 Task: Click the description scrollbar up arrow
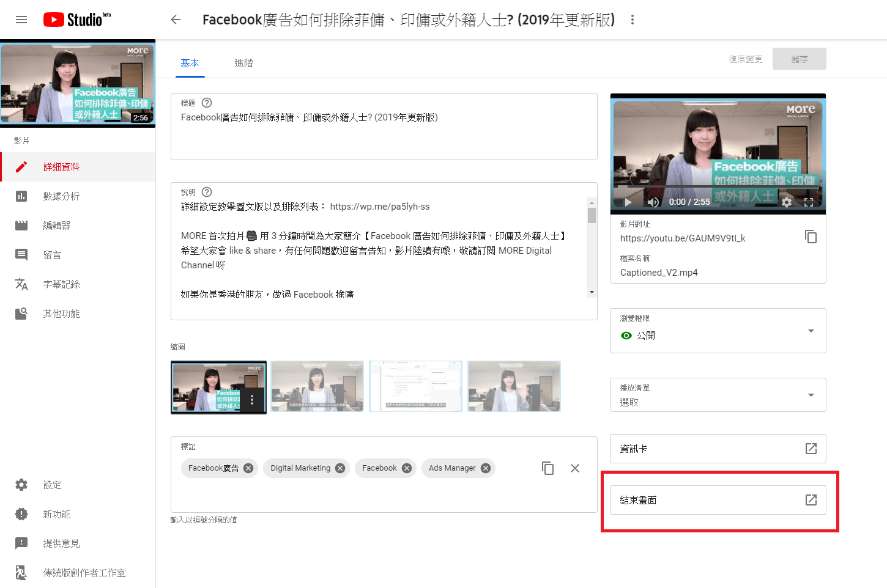click(x=592, y=202)
